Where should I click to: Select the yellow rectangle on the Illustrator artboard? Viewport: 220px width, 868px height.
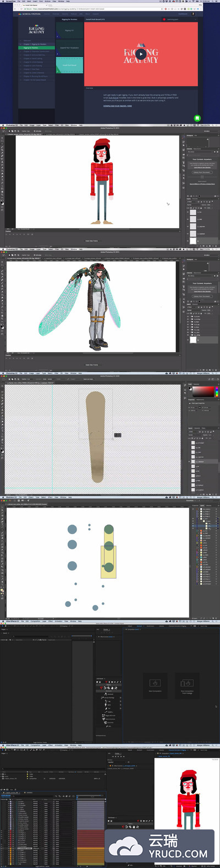(x=108, y=562)
